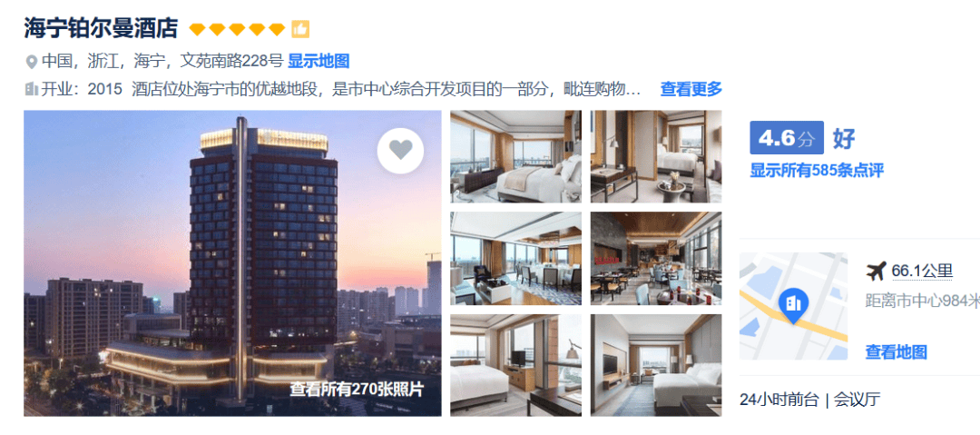Click the thumbs-up recommended badge icon
Screen dimensions: 980x435
point(300,29)
